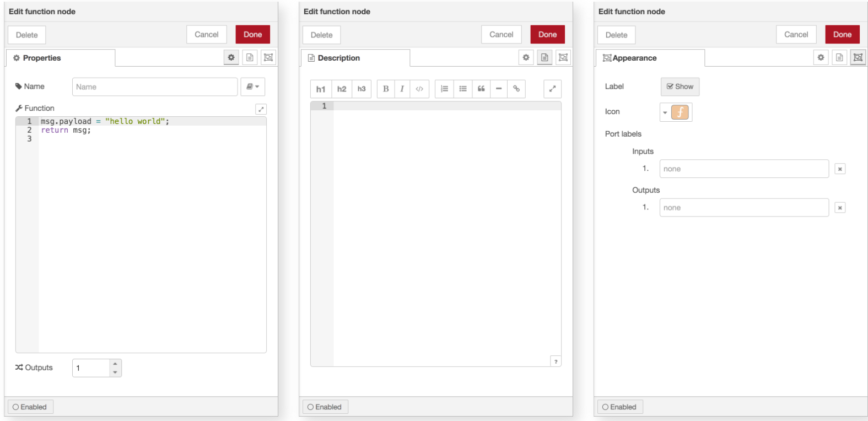Click Cancel in the Properties panel

coord(207,34)
